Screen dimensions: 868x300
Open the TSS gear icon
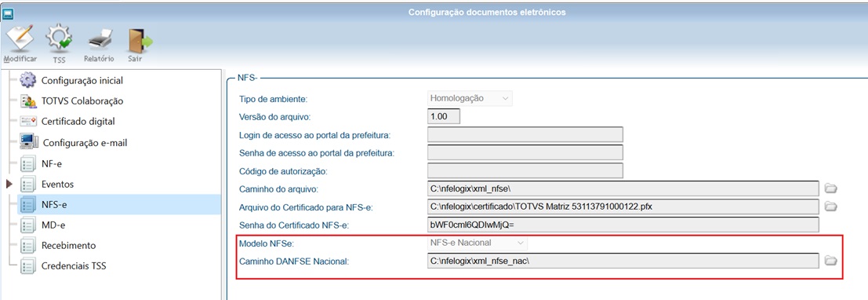pyautogui.click(x=59, y=38)
